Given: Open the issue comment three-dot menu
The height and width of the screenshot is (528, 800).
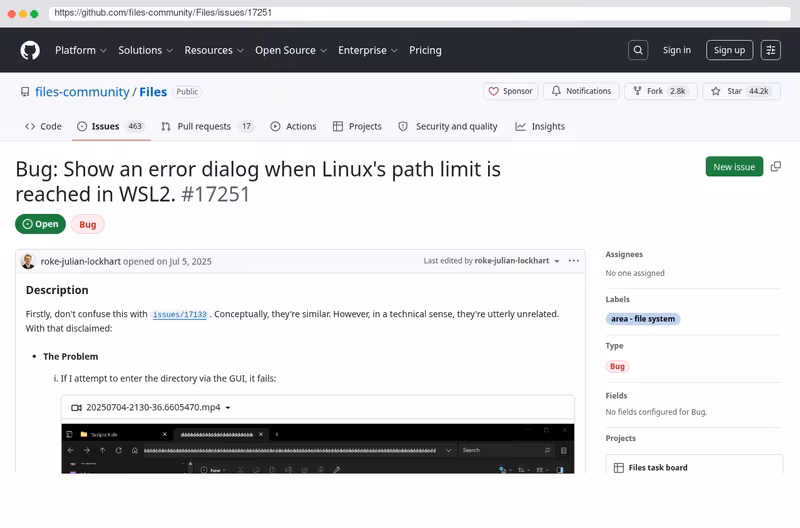Looking at the screenshot, I should (x=573, y=261).
